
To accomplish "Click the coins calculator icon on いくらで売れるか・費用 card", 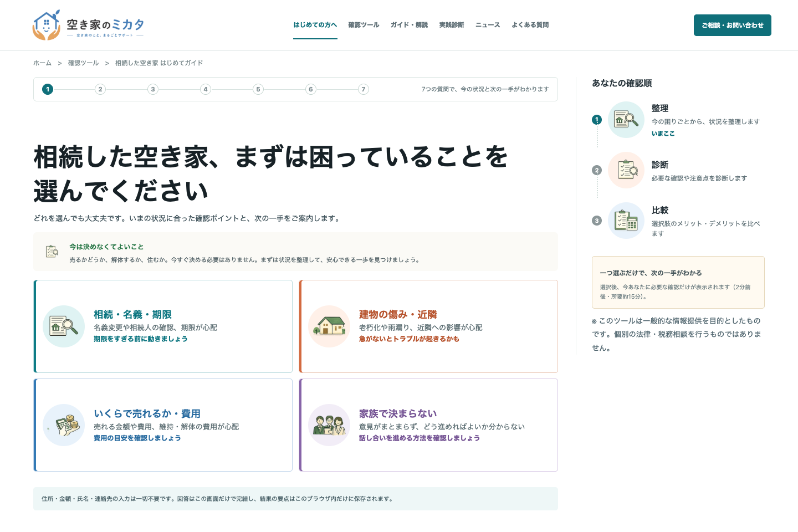I will (x=64, y=425).
